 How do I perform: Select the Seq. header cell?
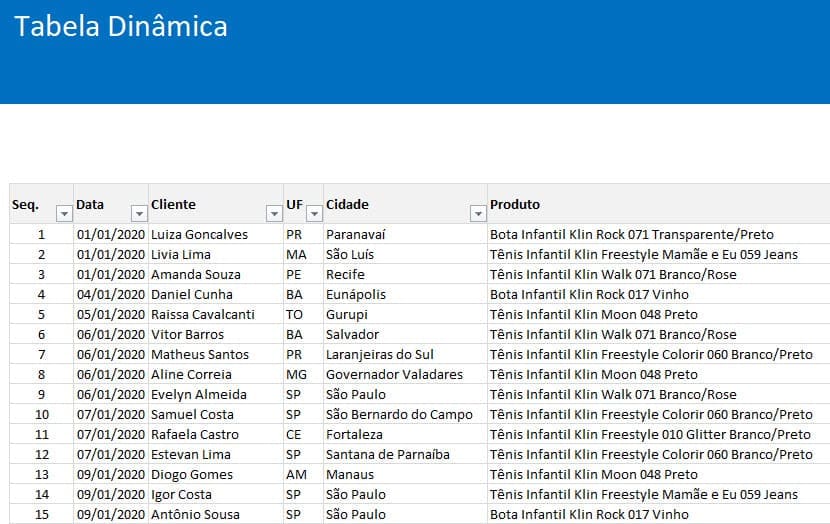tap(41, 204)
